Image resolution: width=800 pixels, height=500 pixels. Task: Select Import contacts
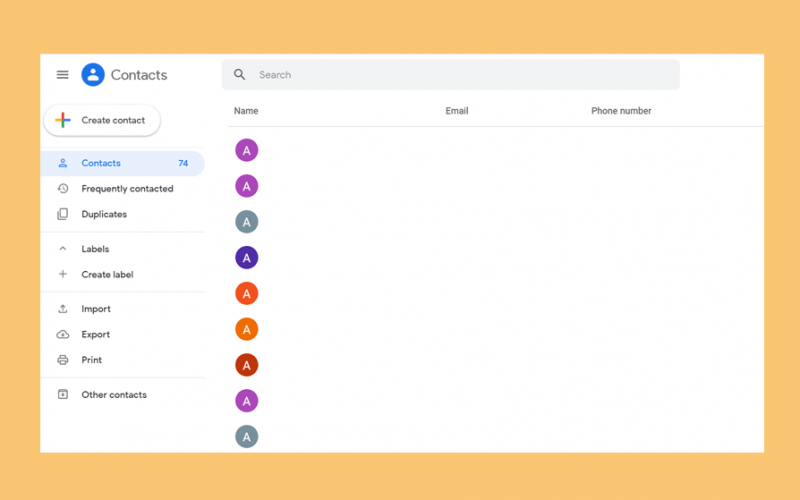(x=96, y=309)
